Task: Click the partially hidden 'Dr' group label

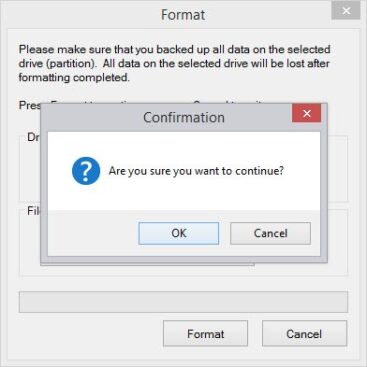Action: click(x=34, y=137)
